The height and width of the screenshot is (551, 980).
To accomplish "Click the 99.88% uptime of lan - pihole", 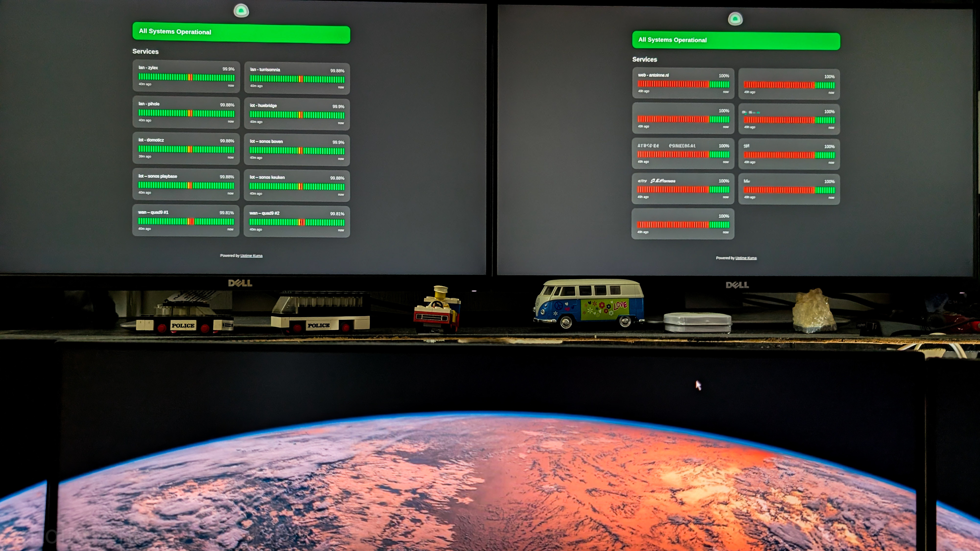I will tap(227, 105).
